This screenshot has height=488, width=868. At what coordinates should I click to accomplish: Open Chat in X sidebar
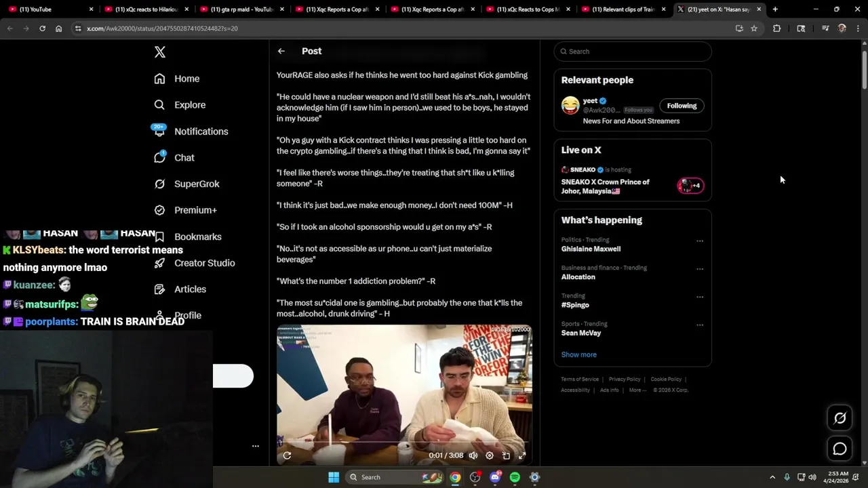(x=174, y=157)
